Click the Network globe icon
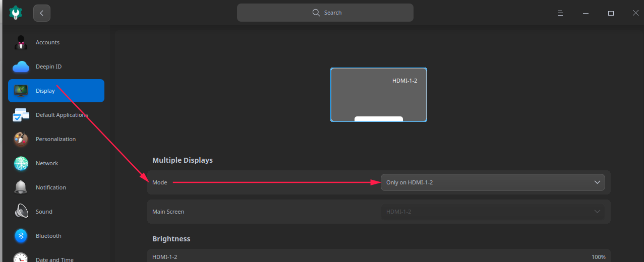Image resolution: width=644 pixels, height=262 pixels. pyautogui.click(x=21, y=163)
